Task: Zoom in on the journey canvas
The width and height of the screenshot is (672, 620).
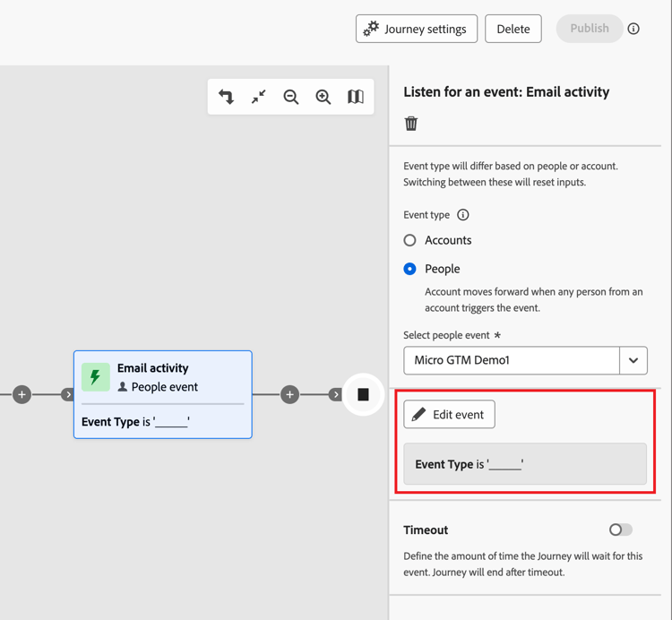Action: tap(323, 97)
